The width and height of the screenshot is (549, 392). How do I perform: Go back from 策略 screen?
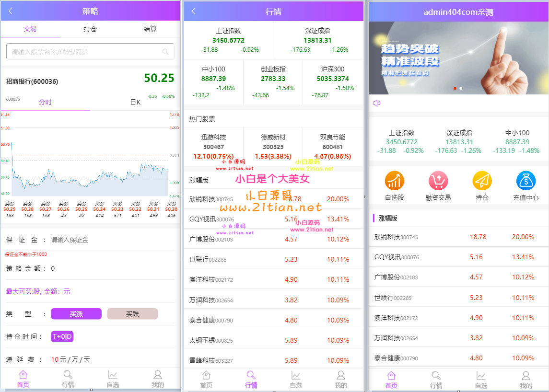(11, 11)
